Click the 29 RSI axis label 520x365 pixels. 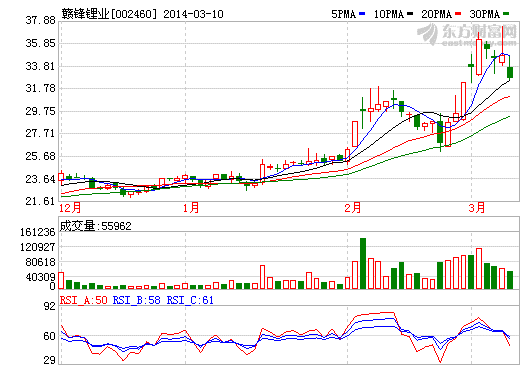pyautogui.click(x=50, y=360)
